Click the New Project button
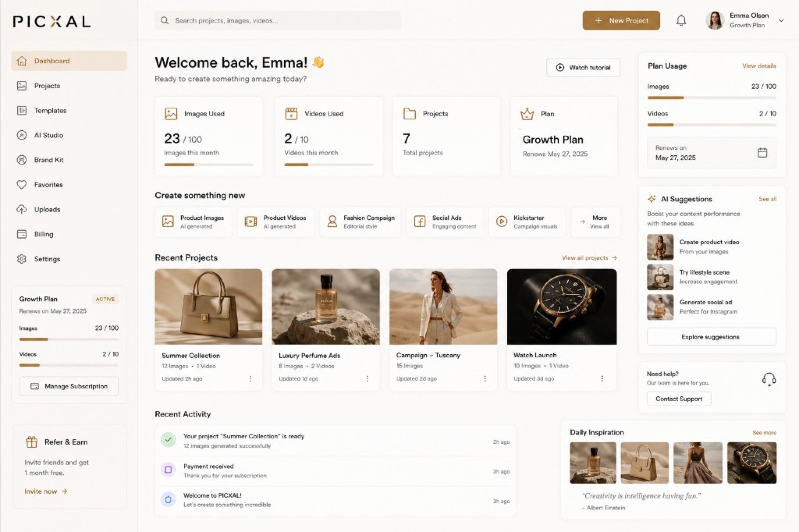This screenshot has width=799, height=532. point(621,20)
